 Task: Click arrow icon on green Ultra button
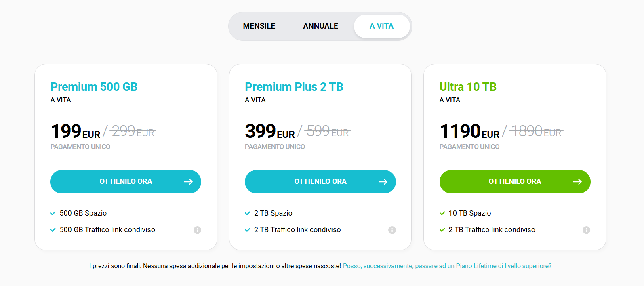577,182
